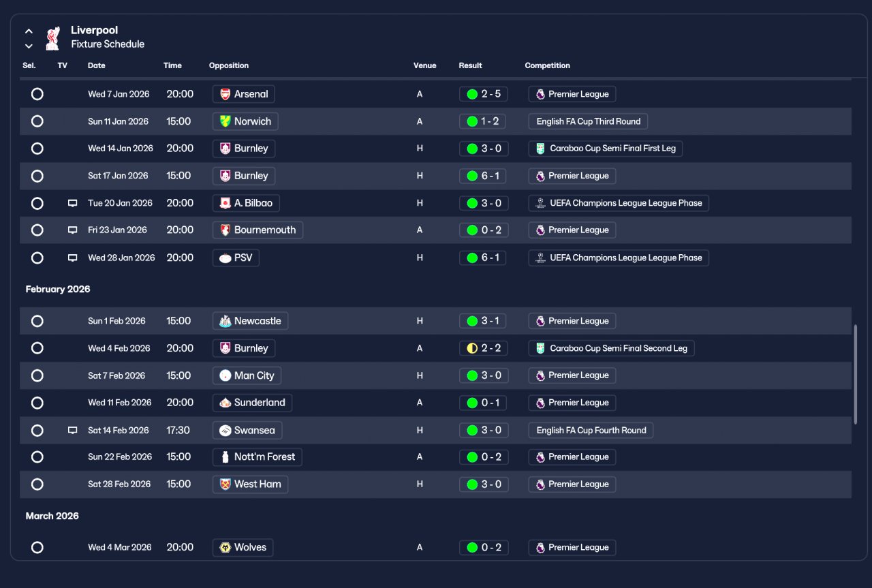Image resolution: width=872 pixels, height=588 pixels.
Task: Select the Man City fixture radio button
Action: 37,375
